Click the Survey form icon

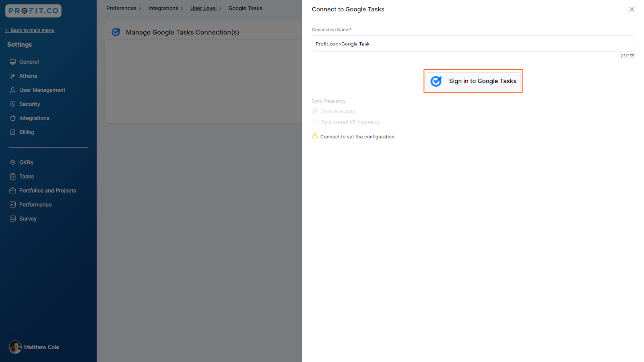tap(13, 219)
